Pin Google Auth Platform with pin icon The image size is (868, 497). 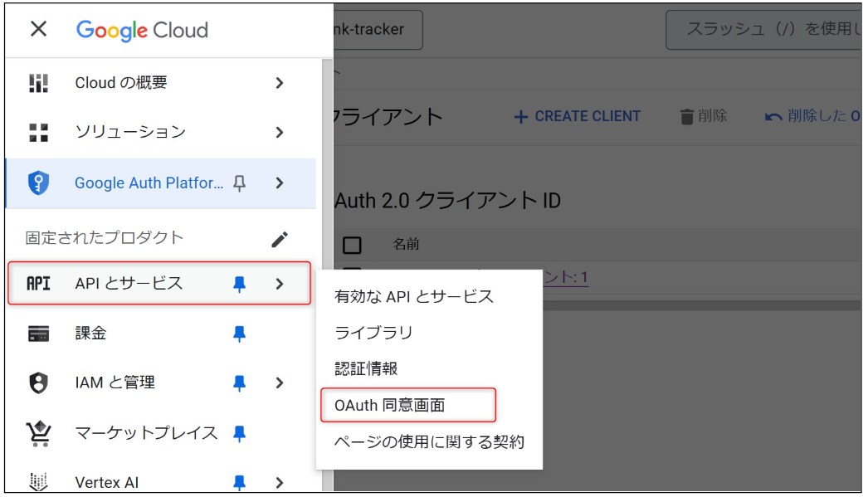[239, 183]
